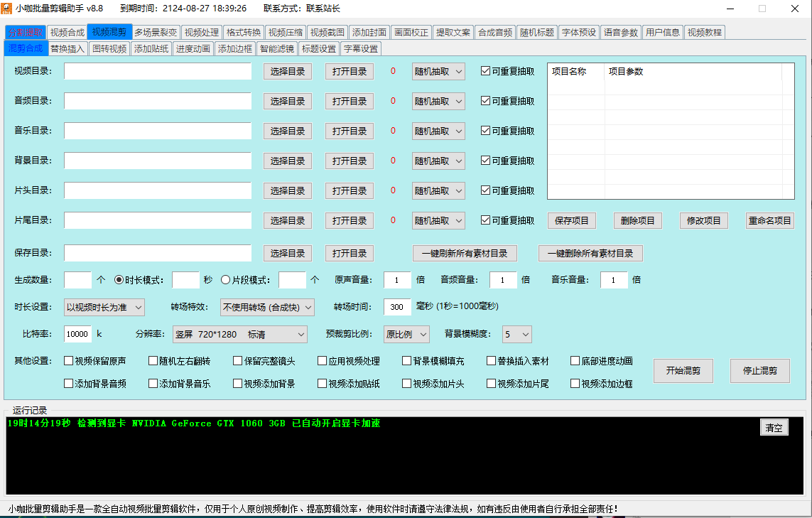The image size is (812, 518).
Task: Open the 提取文案 tab
Action: (x=453, y=31)
